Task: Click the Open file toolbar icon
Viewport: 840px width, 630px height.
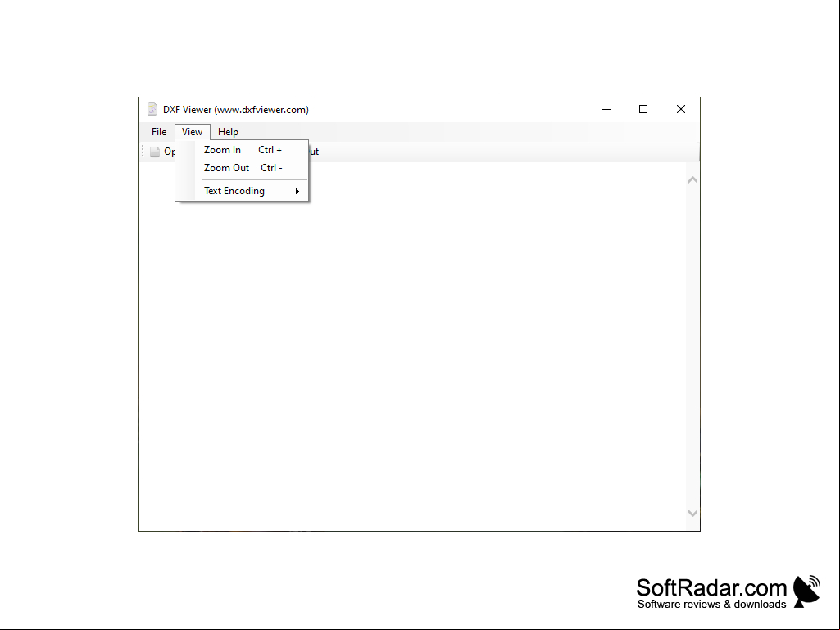Action: [155, 152]
